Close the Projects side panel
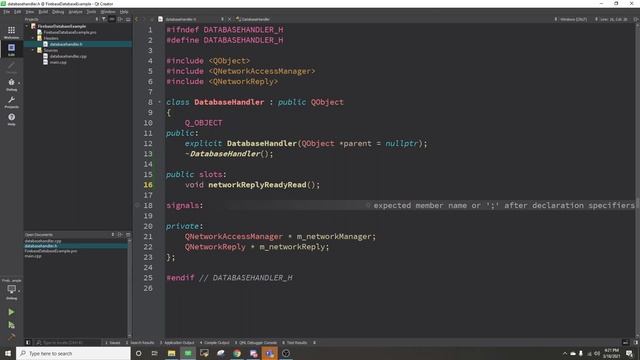 coord(128,19)
